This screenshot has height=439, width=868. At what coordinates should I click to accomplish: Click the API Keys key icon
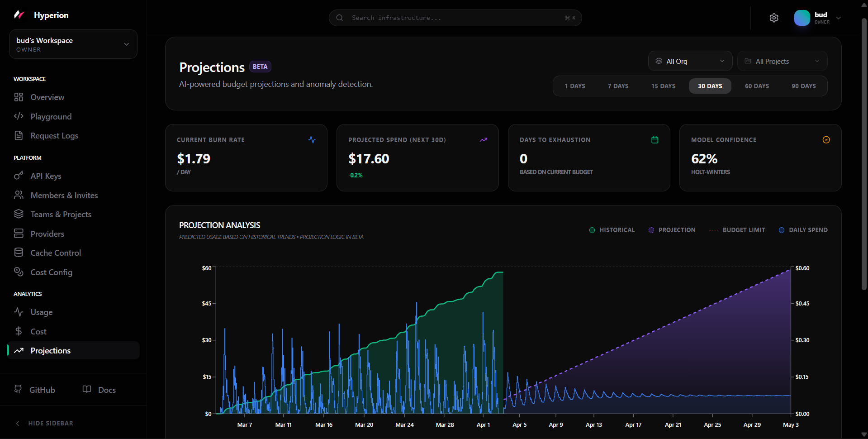pos(19,176)
